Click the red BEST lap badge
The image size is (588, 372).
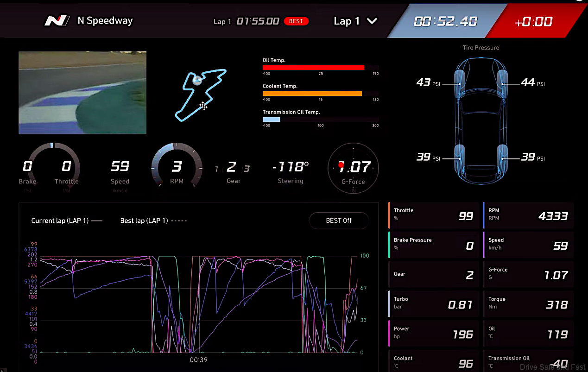point(296,21)
